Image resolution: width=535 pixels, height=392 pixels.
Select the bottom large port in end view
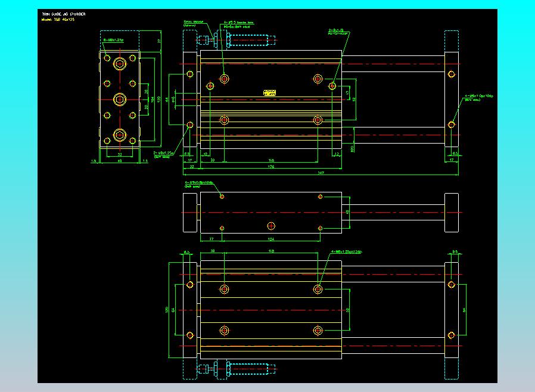tap(119, 135)
